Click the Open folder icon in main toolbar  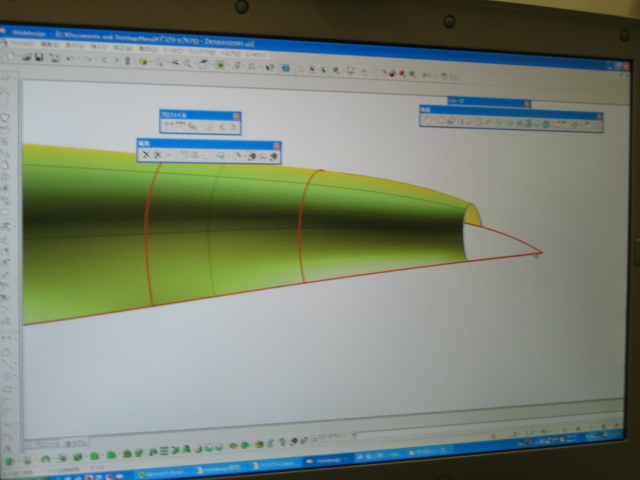27,57
